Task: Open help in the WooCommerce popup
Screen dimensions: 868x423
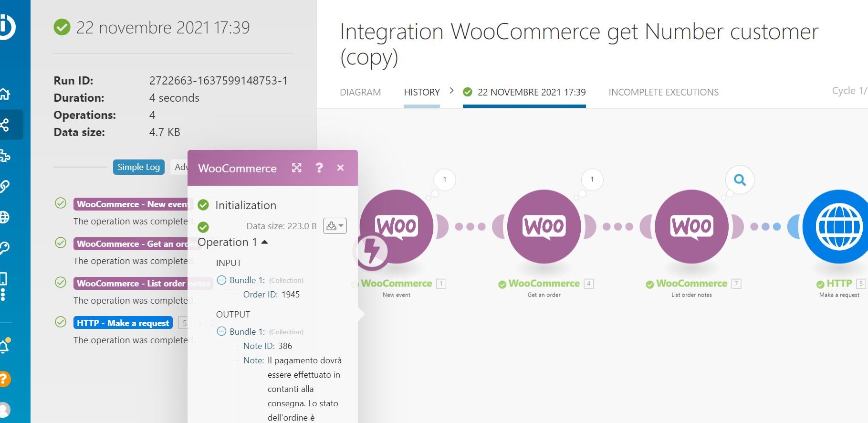Action: click(319, 168)
